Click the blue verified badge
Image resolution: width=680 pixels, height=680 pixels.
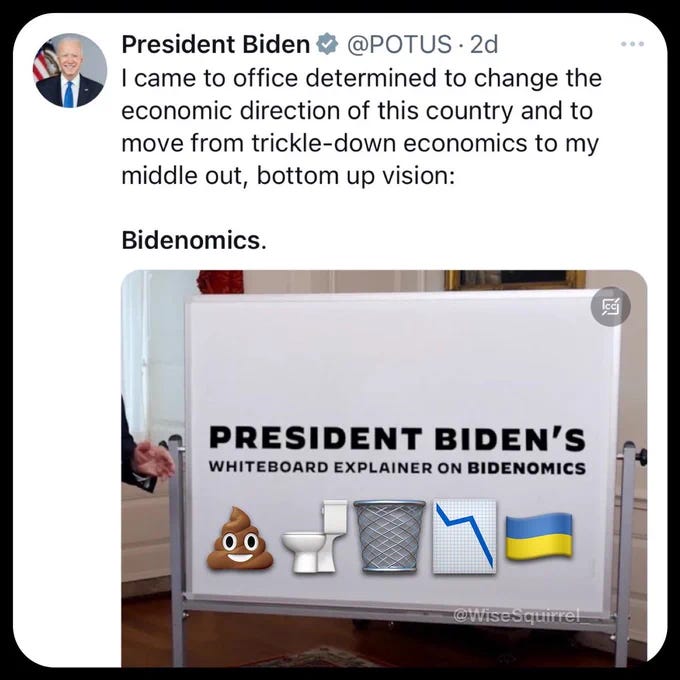tap(327, 44)
